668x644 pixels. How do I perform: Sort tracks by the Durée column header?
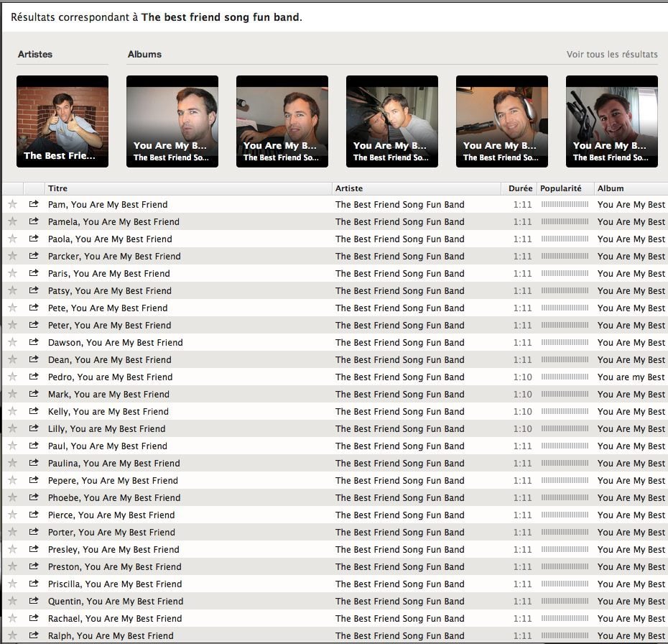click(520, 188)
